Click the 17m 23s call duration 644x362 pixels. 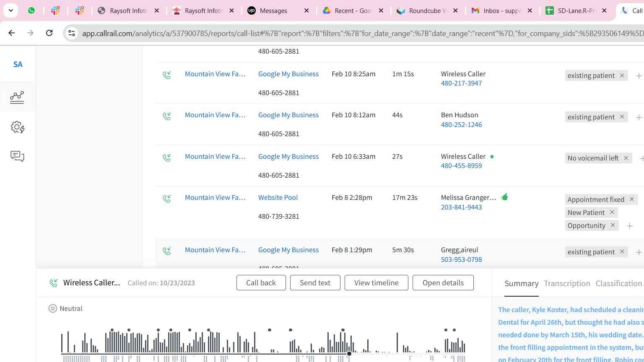tap(405, 197)
